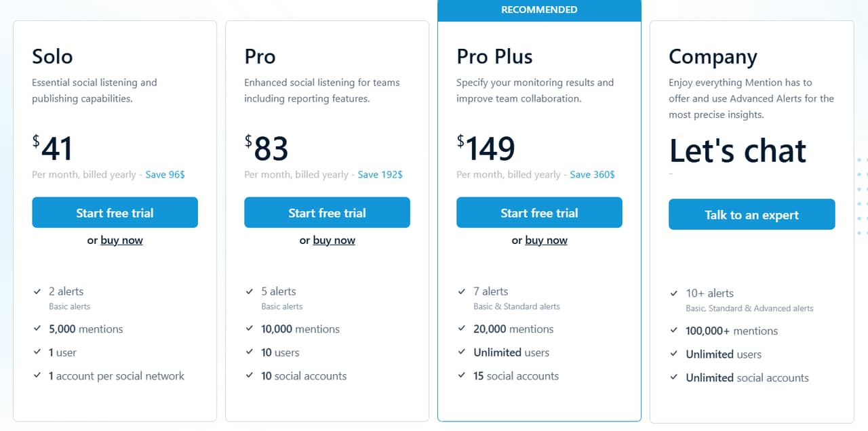The height and width of the screenshot is (431, 868).
Task: Start a free trial of the Pro plan
Action: point(327,212)
